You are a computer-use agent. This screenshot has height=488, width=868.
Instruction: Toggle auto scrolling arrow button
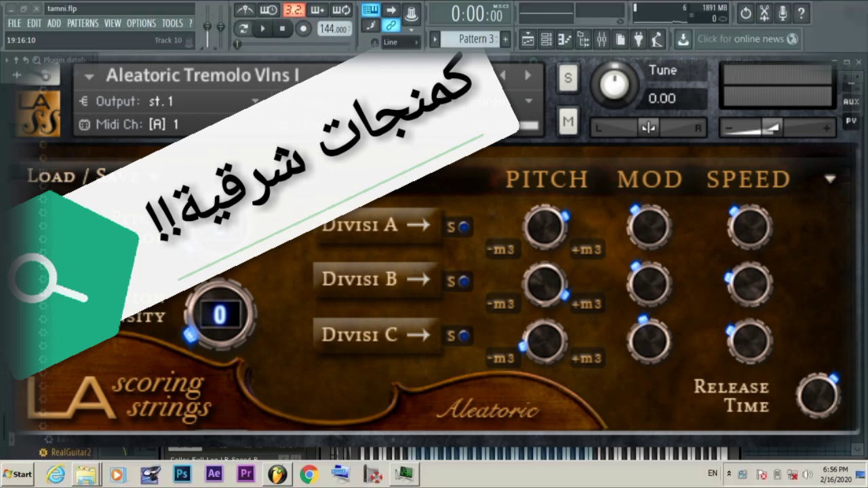pos(391,9)
